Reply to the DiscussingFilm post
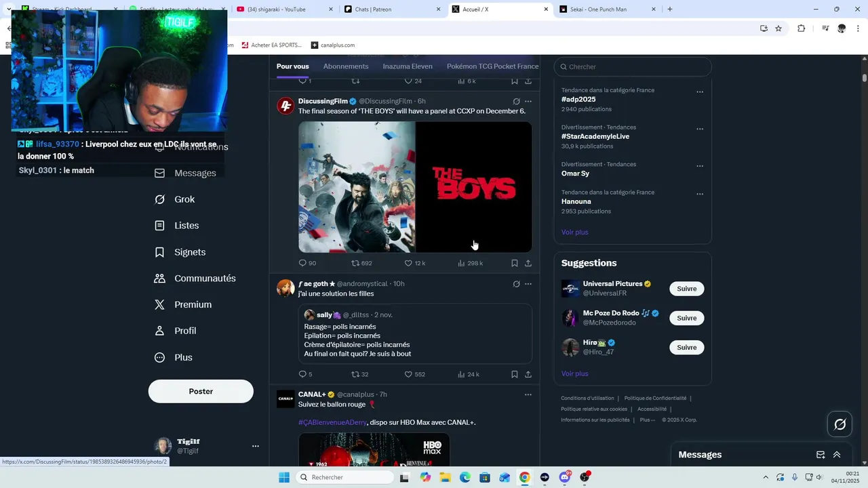The height and width of the screenshot is (488, 868). click(x=307, y=263)
